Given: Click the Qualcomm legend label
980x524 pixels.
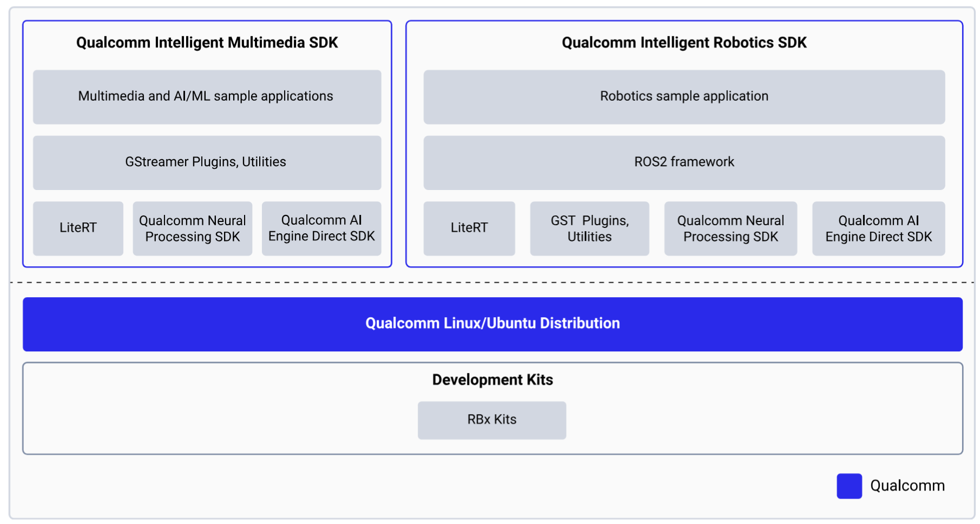Looking at the screenshot, I should (x=907, y=486).
